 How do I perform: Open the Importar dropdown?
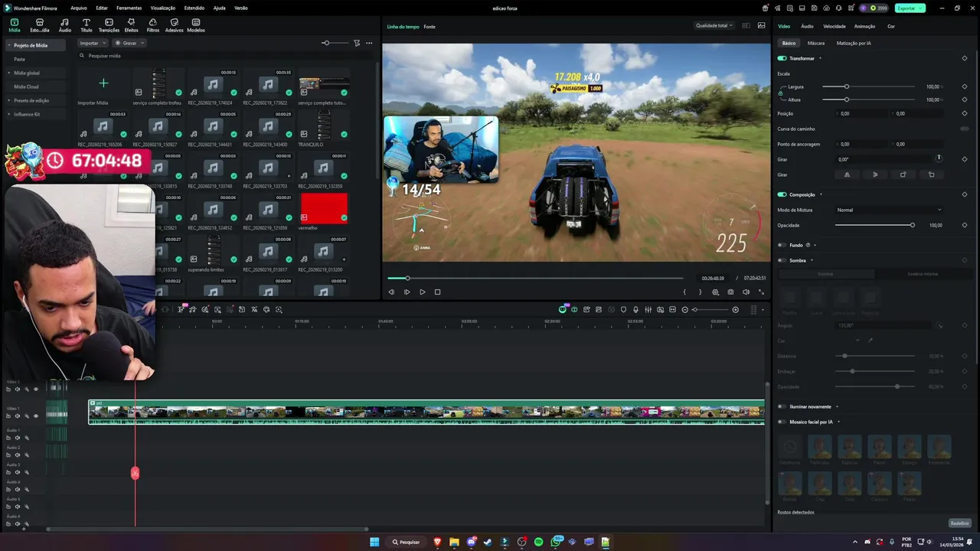tap(92, 43)
